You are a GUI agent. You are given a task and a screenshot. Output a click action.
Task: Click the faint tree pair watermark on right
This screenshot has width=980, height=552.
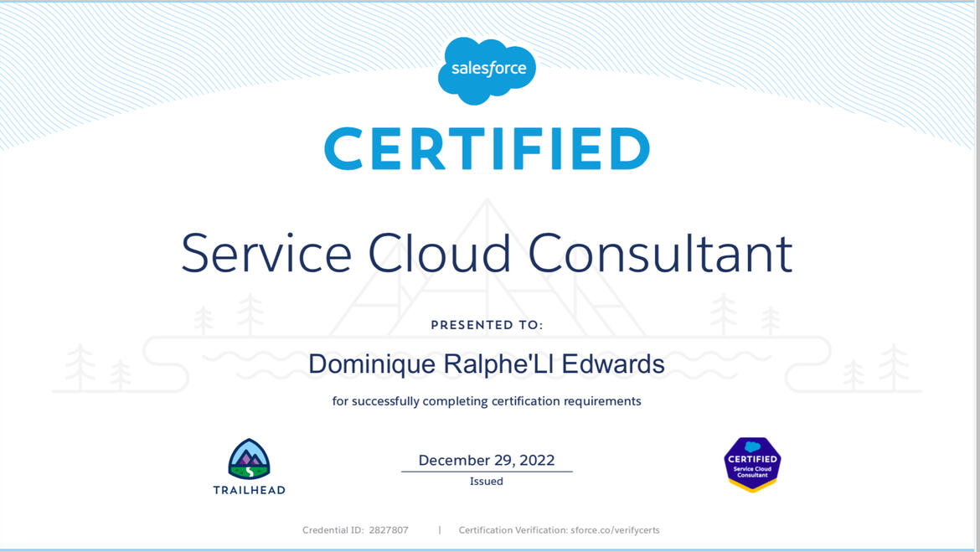[x=745, y=316]
